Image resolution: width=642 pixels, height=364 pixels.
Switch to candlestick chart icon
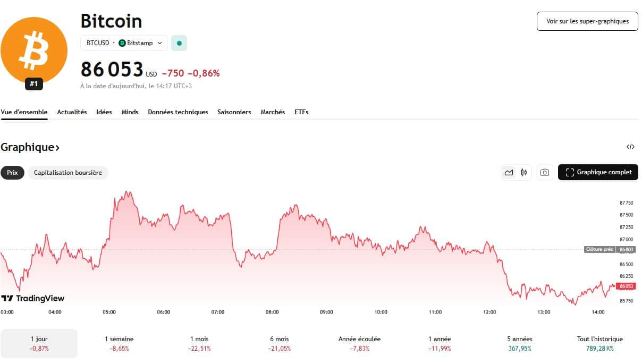524,172
